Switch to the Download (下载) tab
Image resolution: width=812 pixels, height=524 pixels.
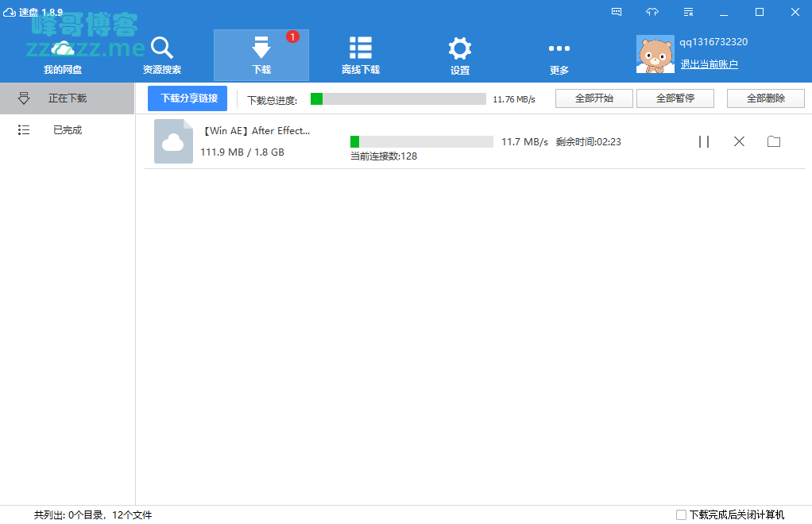[x=261, y=56]
